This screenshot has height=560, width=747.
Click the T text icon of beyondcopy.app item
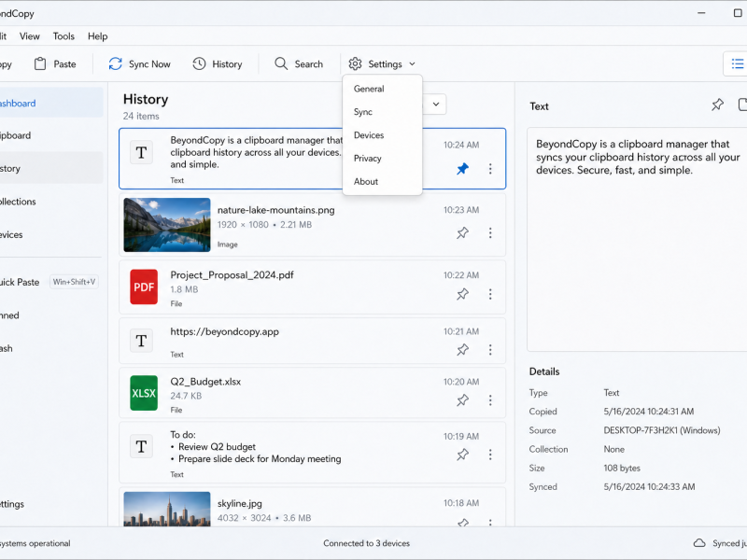point(142,341)
